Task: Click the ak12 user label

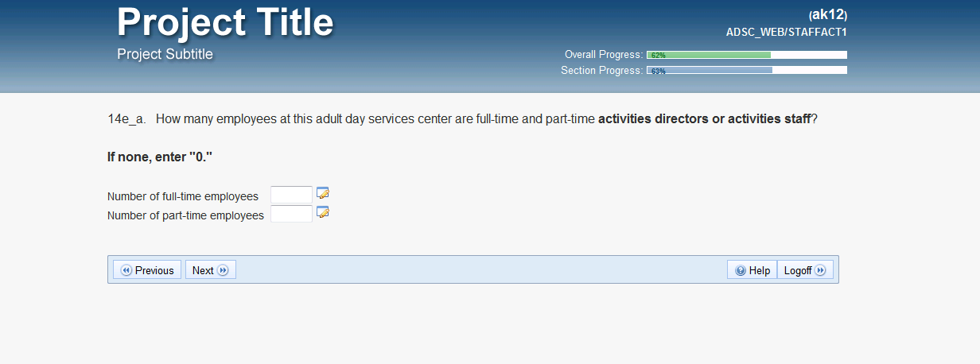Action: 828,14
